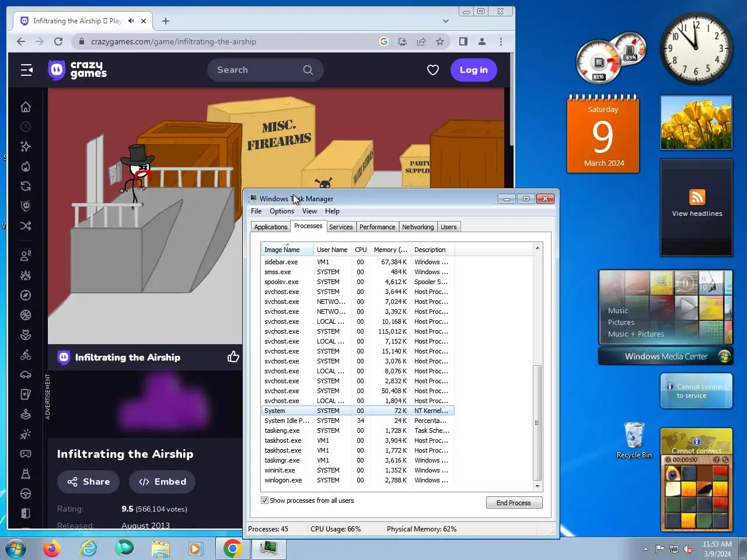This screenshot has width=747, height=560.
Task: Open the controller games icon in sidebar
Action: pyautogui.click(x=26, y=454)
